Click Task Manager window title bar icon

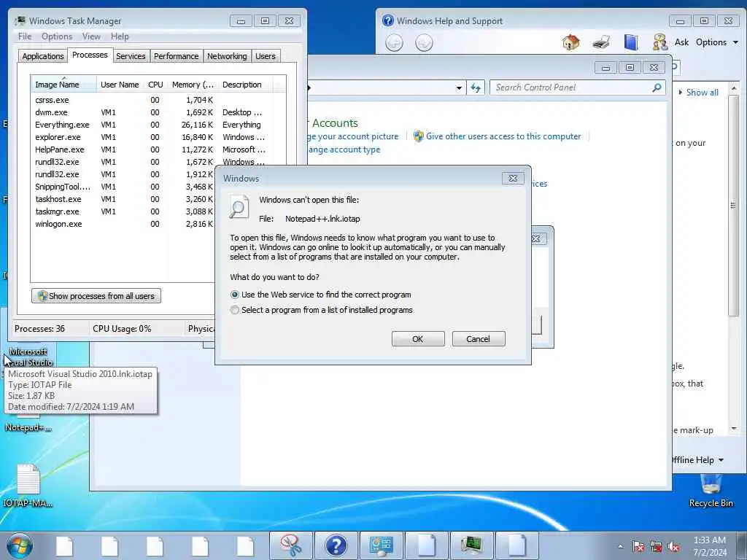[x=20, y=21]
